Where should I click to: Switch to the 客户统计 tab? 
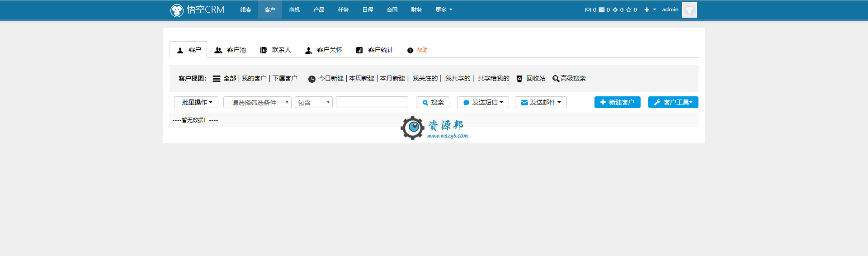374,50
